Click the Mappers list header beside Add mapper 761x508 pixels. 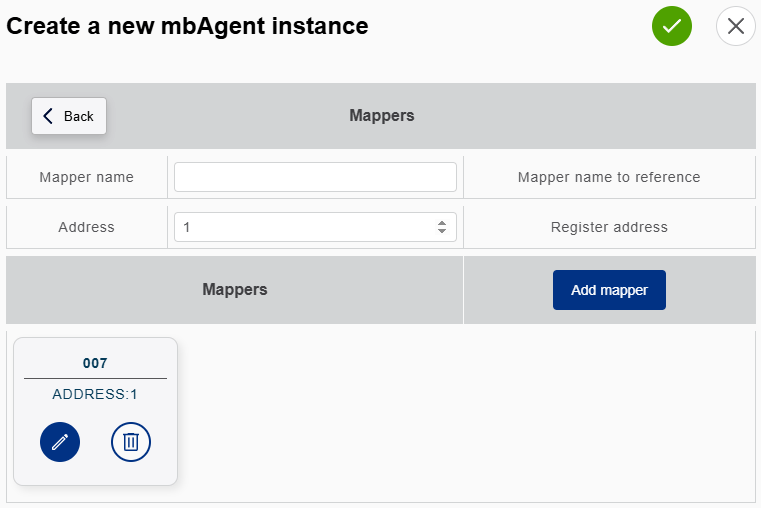point(235,290)
